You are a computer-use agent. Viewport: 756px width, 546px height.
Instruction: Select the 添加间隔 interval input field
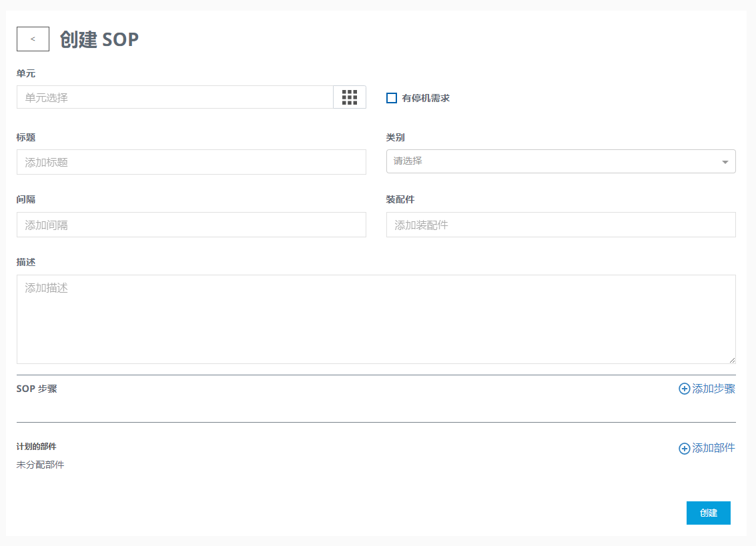(x=191, y=225)
